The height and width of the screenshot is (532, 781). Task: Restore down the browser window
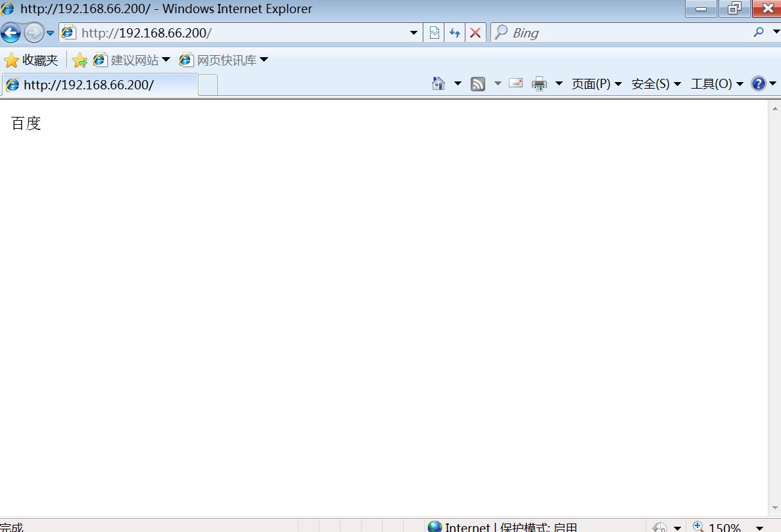[734, 9]
